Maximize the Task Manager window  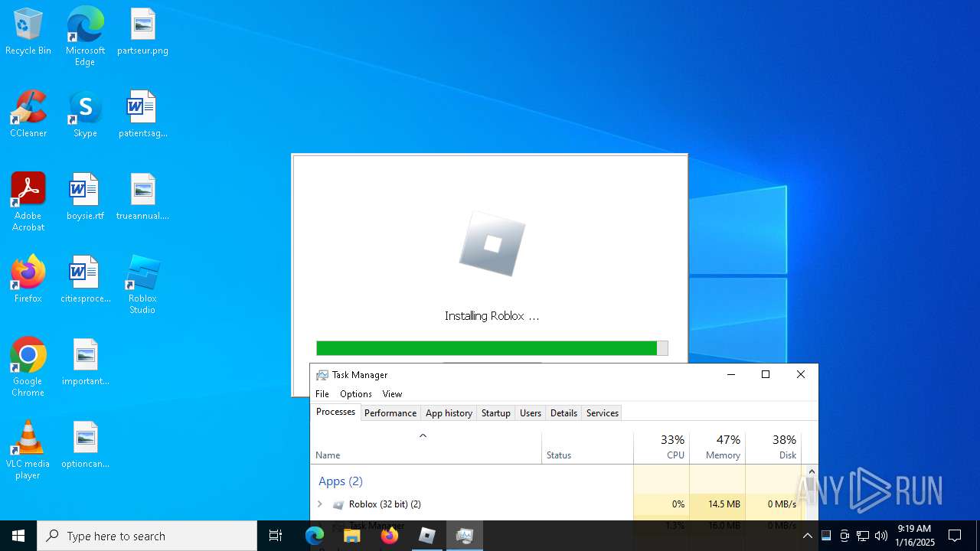[766, 374]
